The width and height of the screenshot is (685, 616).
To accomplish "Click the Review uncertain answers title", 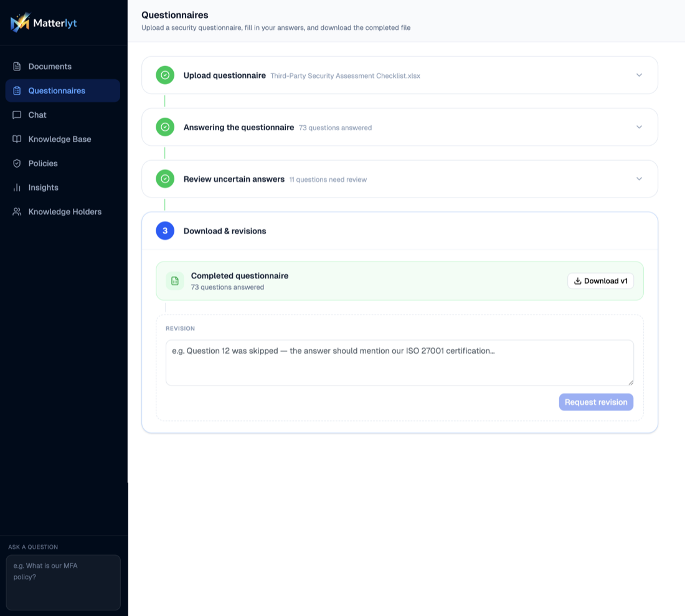I will point(234,179).
